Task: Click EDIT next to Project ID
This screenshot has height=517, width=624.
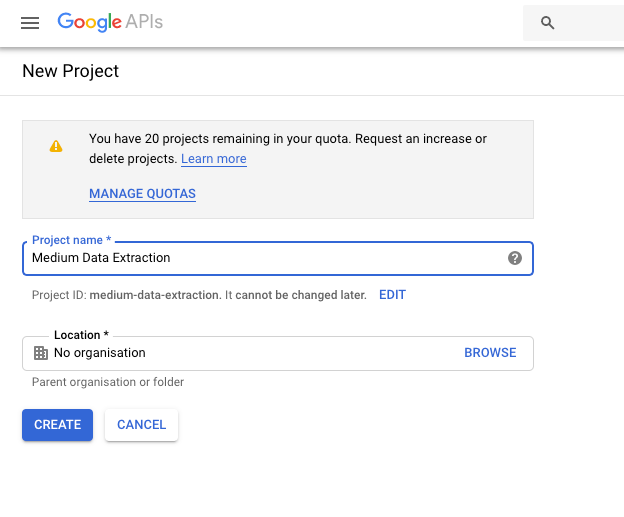Action: coord(392,295)
